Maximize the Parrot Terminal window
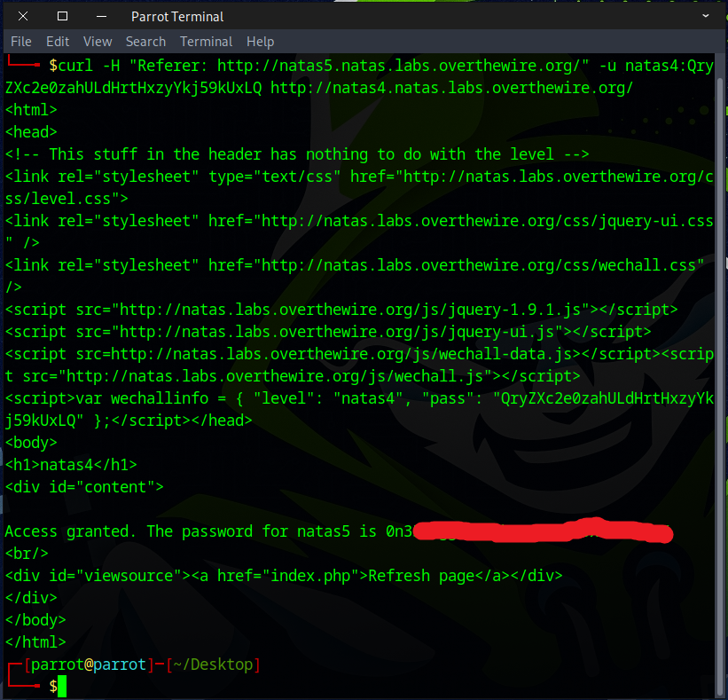Image resolution: width=728 pixels, height=700 pixels. click(x=62, y=16)
